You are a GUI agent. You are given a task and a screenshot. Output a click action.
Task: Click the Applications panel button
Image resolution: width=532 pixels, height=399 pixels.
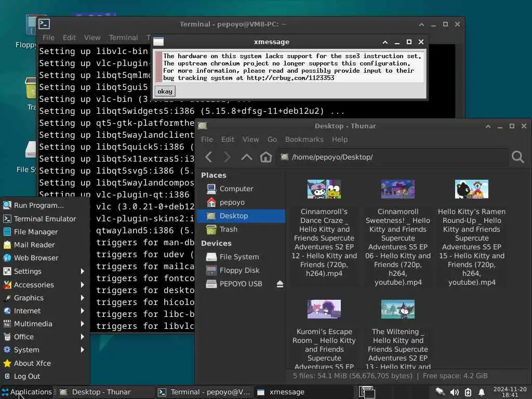coord(27,392)
